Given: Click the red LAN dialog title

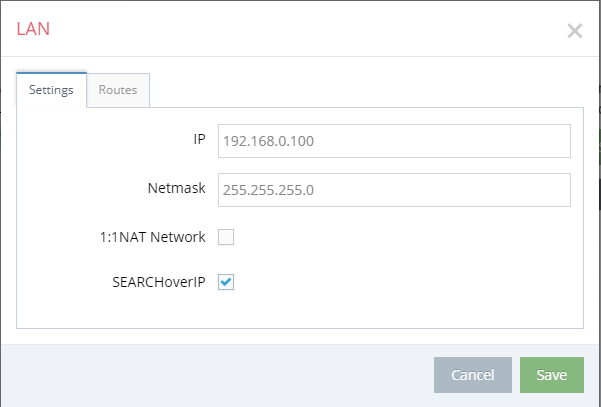Looking at the screenshot, I should (x=33, y=30).
